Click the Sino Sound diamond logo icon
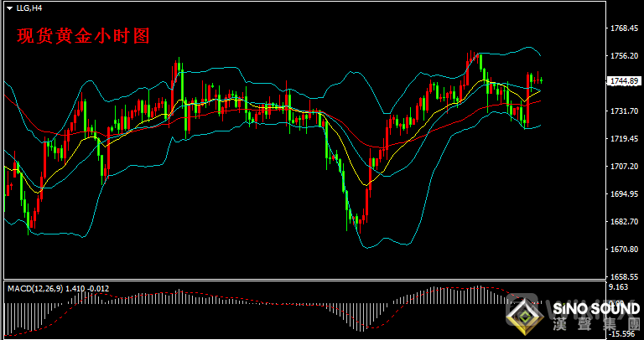Viewport: 644px width, 340px height. tap(527, 317)
